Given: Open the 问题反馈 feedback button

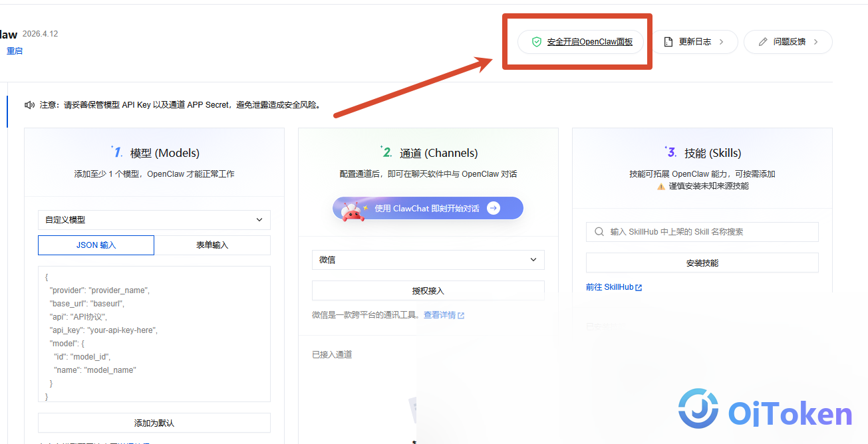Looking at the screenshot, I should click(788, 42).
